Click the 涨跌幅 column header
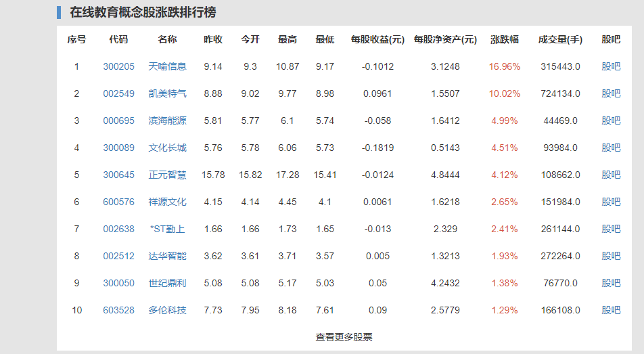 tap(505, 39)
